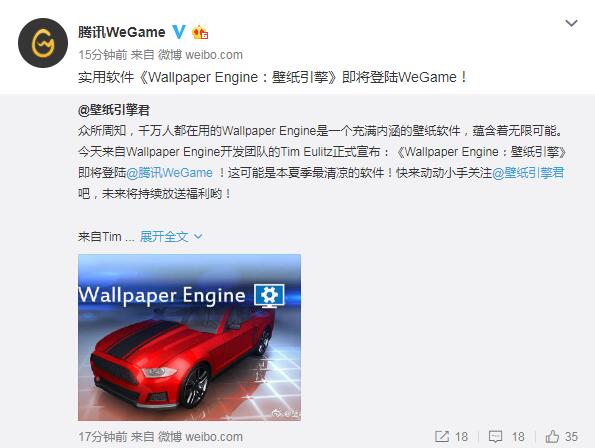595x448 pixels.
Task: Click the chevron beside 展开全文
Action: click(x=198, y=237)
